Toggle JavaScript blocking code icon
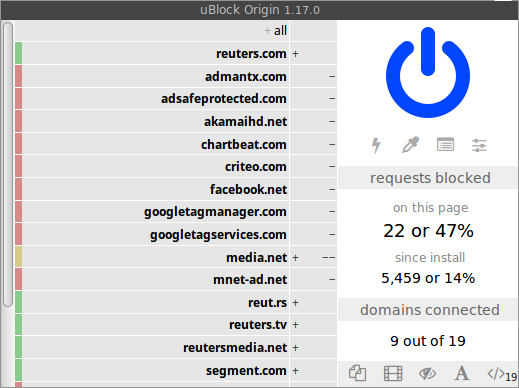Image resolution: width=519 pixels, height=388 pixels. click(x=496, y=373)
